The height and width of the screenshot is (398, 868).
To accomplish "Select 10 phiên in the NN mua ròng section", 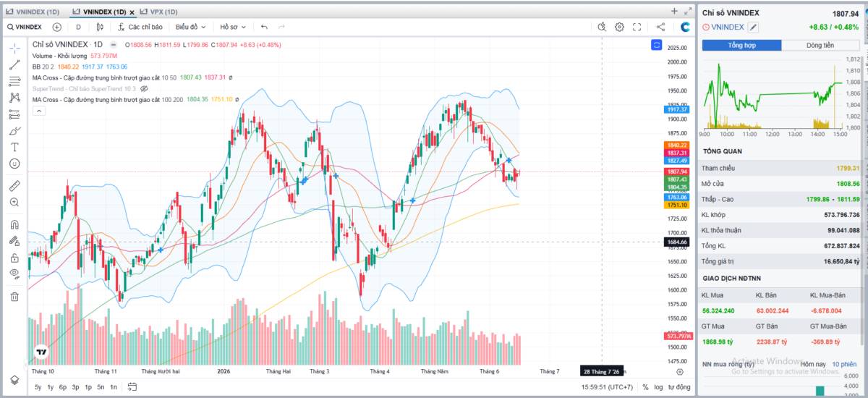I will [845, 363].
